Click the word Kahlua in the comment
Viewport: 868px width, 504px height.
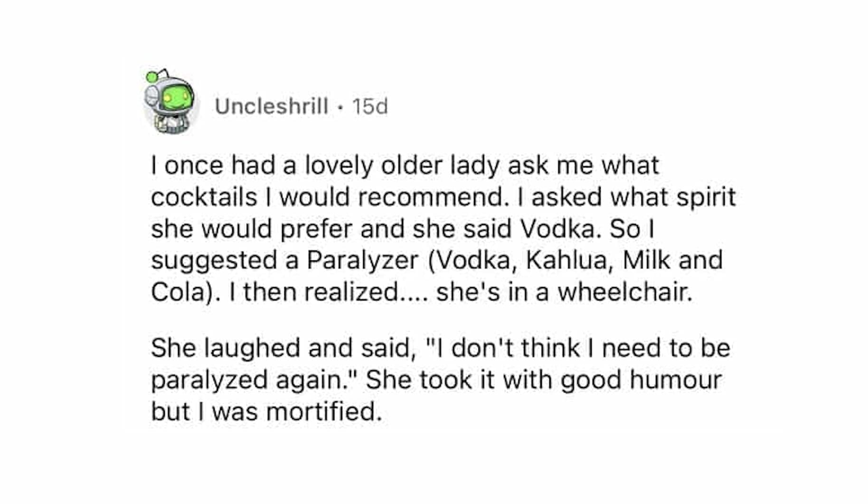point(567,260)
